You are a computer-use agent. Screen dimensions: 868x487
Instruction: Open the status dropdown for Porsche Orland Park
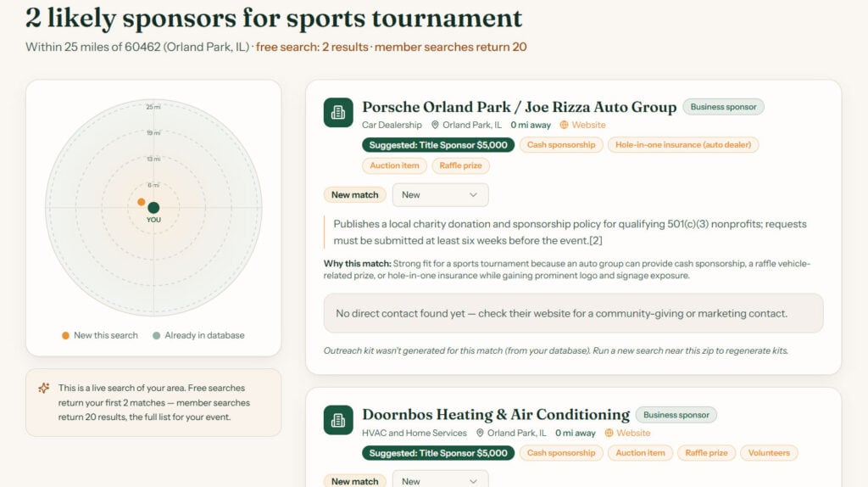[x=440, y=195]
